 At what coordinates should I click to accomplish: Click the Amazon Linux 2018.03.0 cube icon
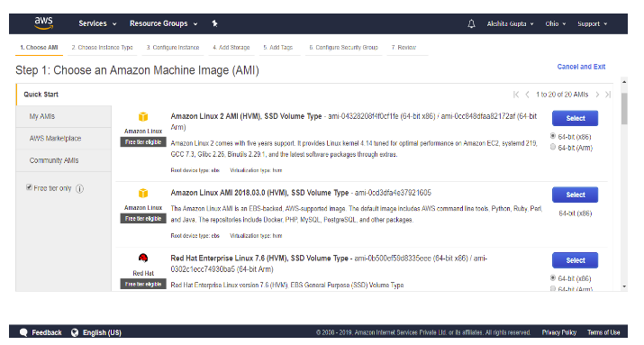pyautogui.click(x=143, y=193)
